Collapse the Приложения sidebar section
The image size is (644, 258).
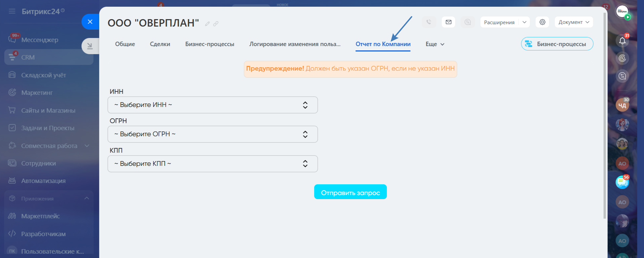point(86,198)
